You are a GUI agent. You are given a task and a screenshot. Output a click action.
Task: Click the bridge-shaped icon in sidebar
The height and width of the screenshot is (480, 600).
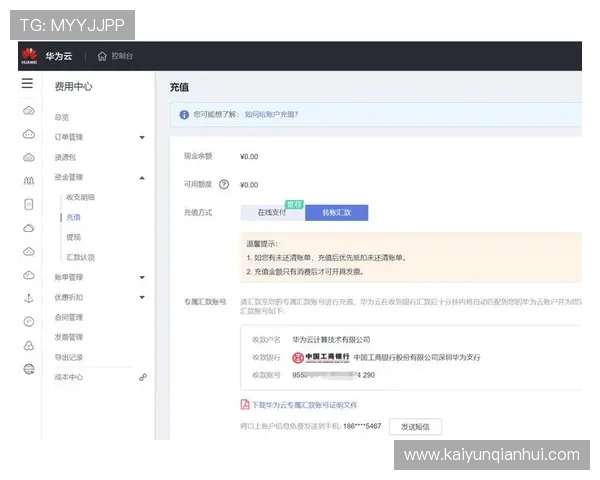[x=29, y=181]
